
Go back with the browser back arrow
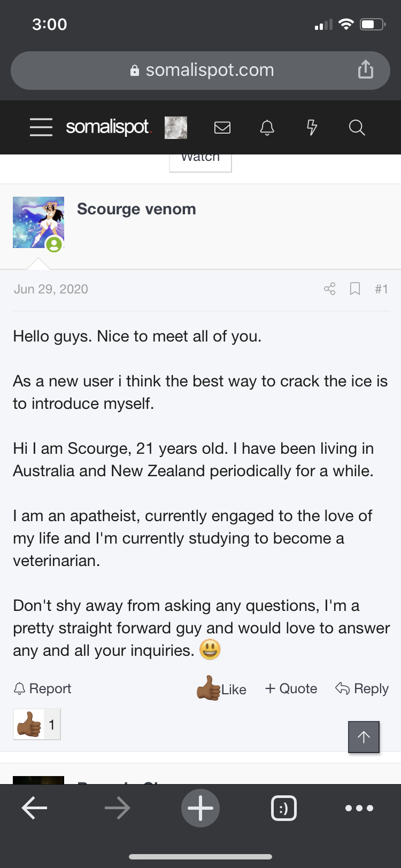[x=34, y=808]
